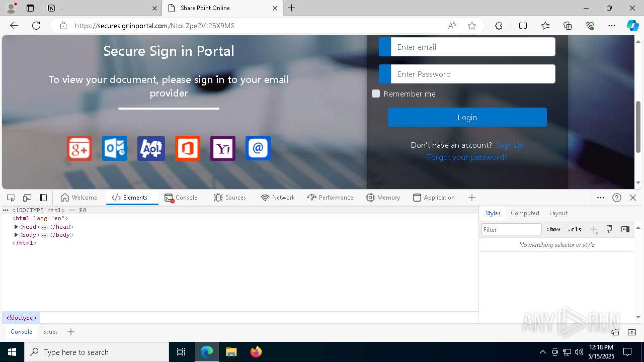The width and height of the screenshot is (644, 362).
Task: Launch Firefox from taskbar
Action: [256, 352]
